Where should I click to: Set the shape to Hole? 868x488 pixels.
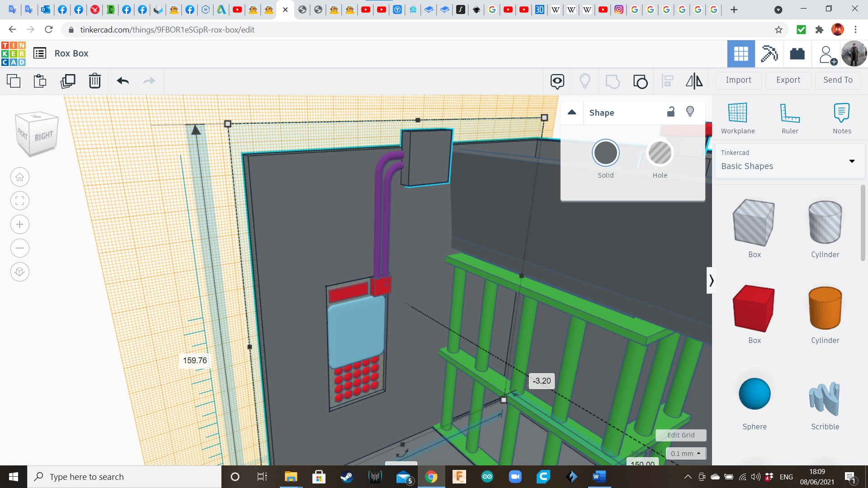[x=660, y=154]
